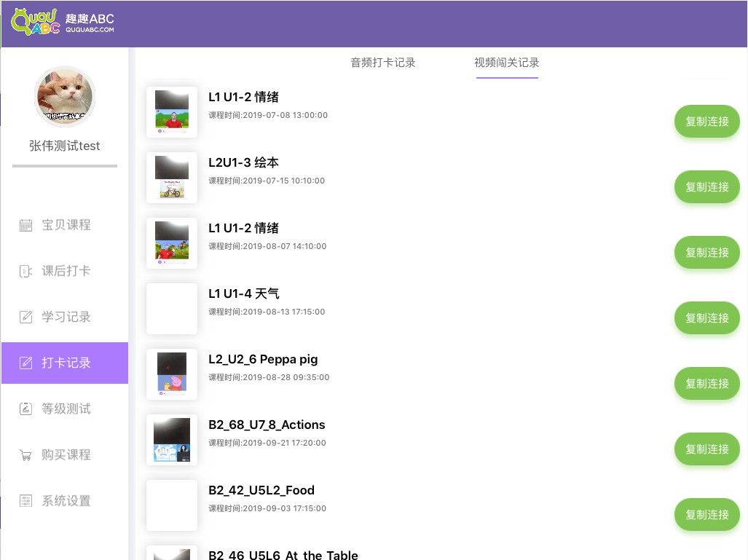Copy link for first L1 U1-2 情绪 lesson

click(706, 122)
